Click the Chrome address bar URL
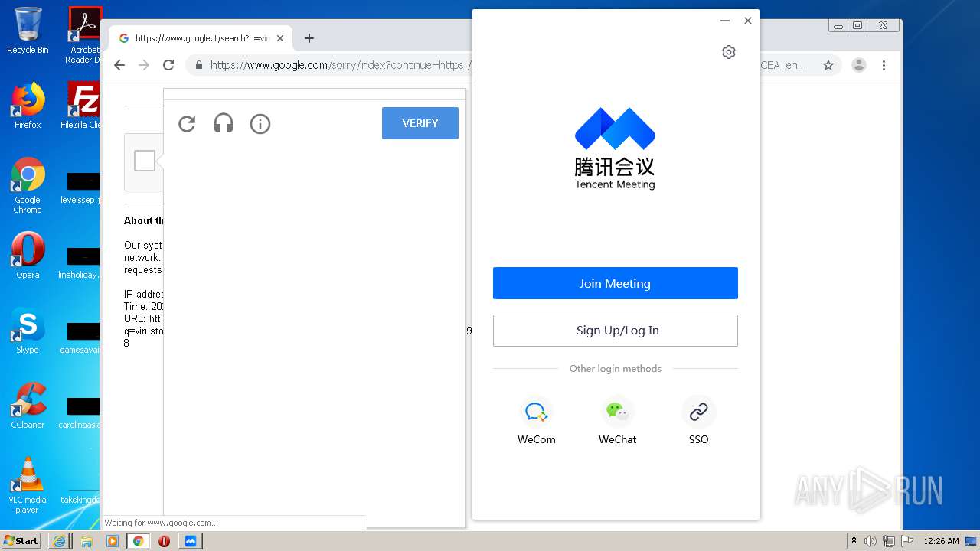Viewport: 980px width, 551px height. [x=341, y=65]
